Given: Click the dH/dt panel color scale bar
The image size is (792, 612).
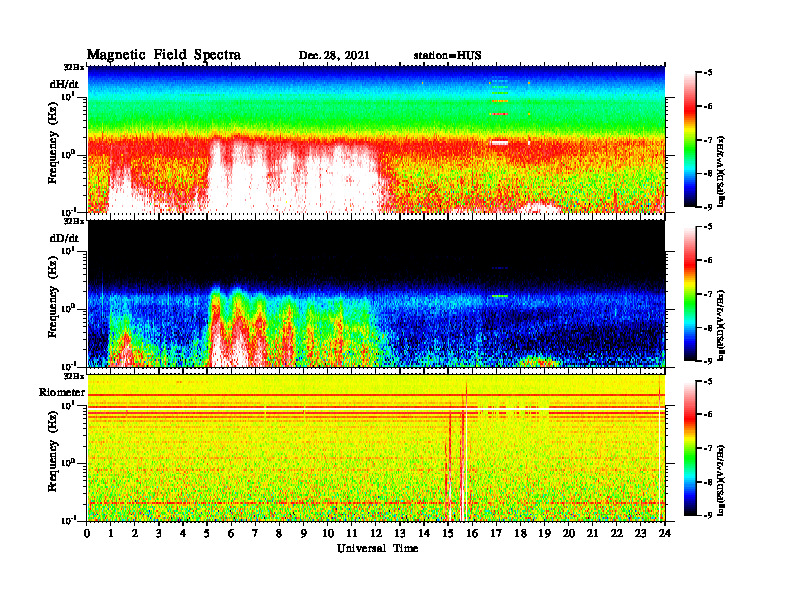Looking at the screenshot, I should (690, 140).
